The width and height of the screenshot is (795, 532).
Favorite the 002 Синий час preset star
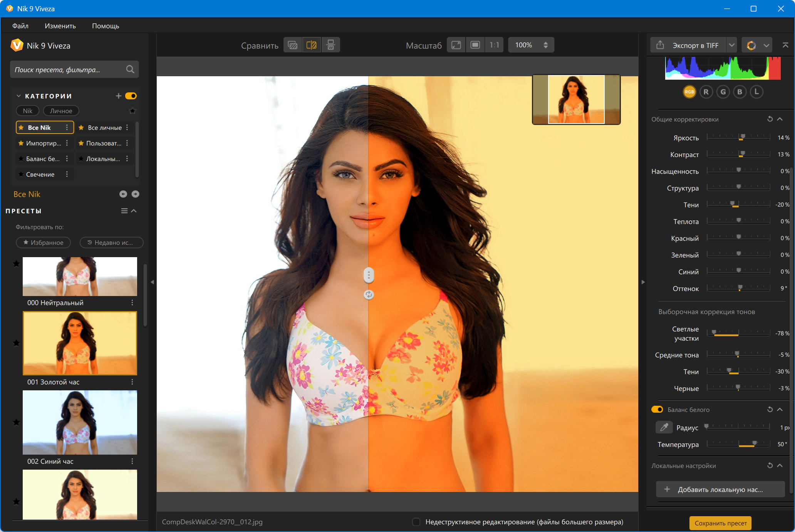click(16, 422)
